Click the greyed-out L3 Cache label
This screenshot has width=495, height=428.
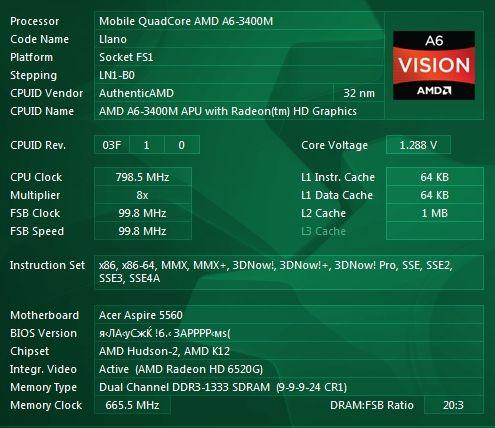[x=323, y=231]
